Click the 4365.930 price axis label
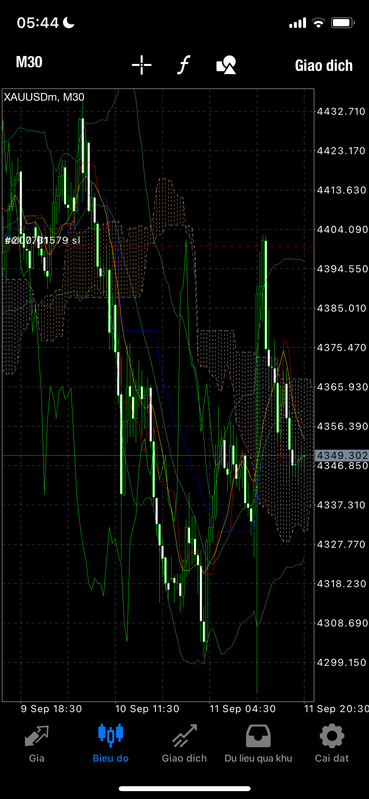The image size is (369, 799). [341, 387]
